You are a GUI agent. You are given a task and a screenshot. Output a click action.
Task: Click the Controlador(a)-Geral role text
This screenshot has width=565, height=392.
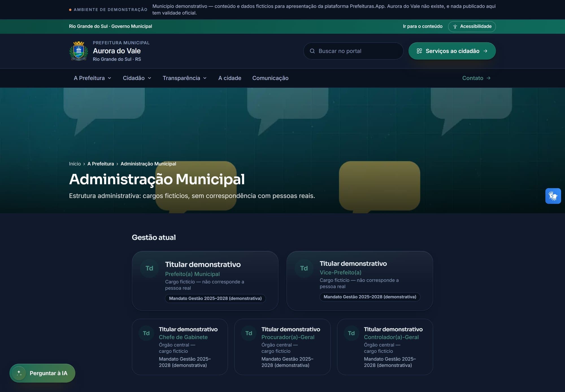(391, 337)
